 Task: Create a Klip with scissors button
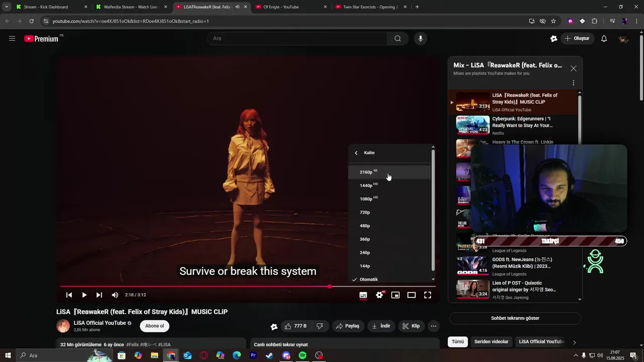pyautogui.click(x=412, y=326)
